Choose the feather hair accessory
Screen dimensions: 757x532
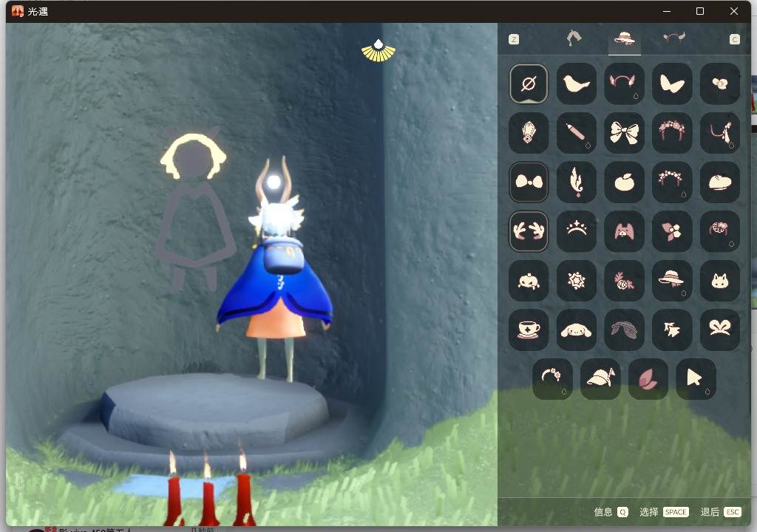pos(577,182)
